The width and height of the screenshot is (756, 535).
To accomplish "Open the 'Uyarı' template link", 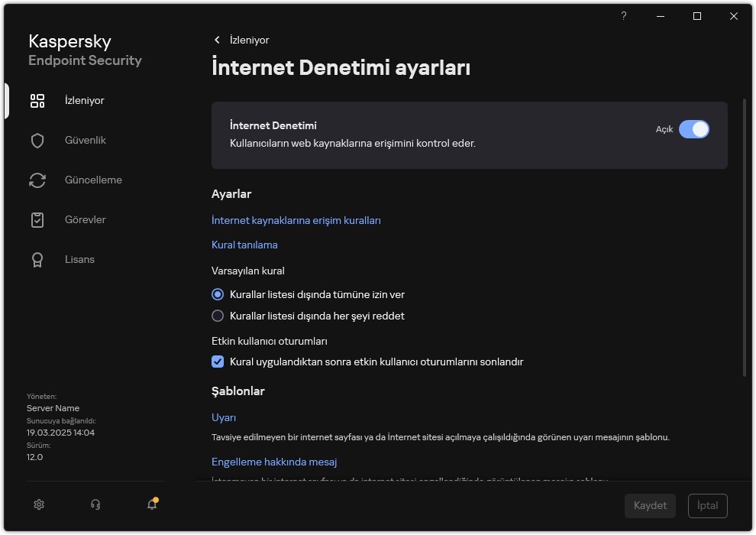I will click(x=223, y=417).
